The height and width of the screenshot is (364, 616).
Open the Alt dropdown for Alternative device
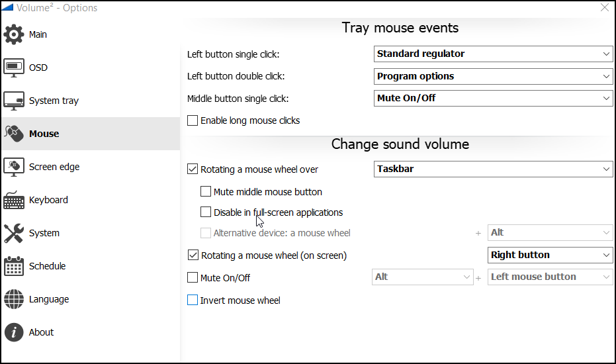[x=550, y=233]
